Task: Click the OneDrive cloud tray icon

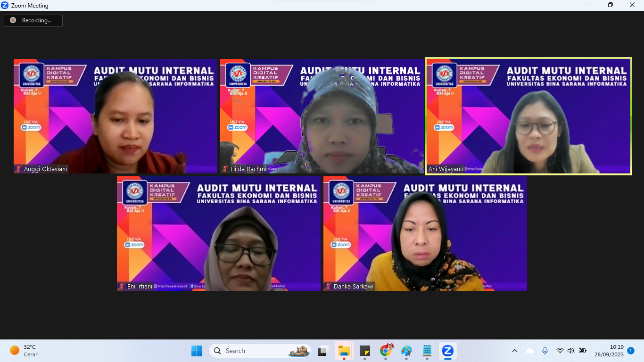Action: (530, 351)
